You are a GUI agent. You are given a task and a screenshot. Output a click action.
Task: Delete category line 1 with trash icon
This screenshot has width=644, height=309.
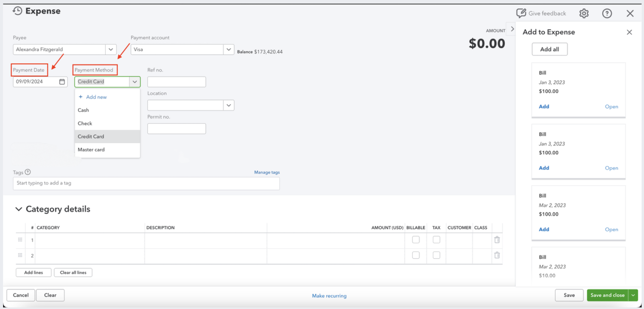click(x=497, y=240)
